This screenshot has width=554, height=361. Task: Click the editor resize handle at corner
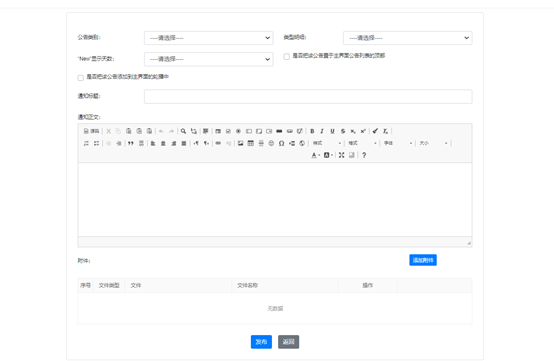pos(469,243)
